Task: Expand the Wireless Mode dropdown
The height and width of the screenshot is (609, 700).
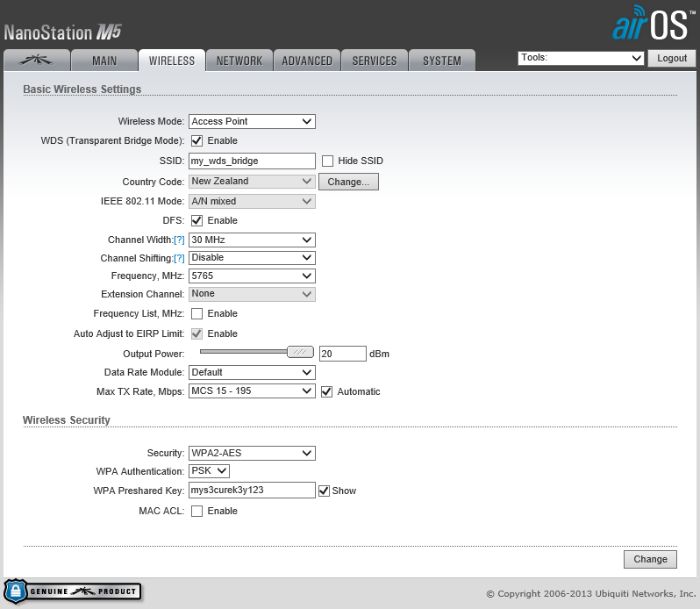Action: point(252,121)
